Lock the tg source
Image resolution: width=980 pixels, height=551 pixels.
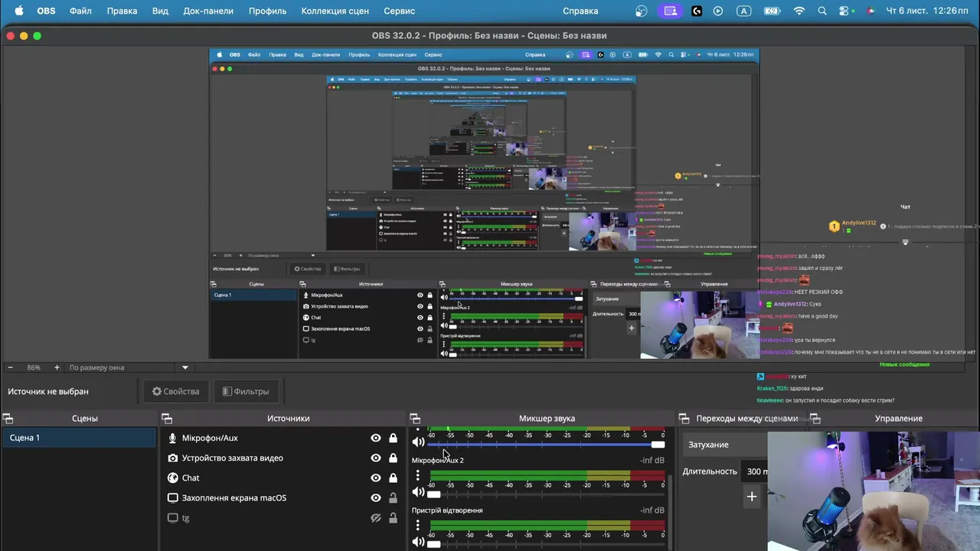[x=393, y=517]
